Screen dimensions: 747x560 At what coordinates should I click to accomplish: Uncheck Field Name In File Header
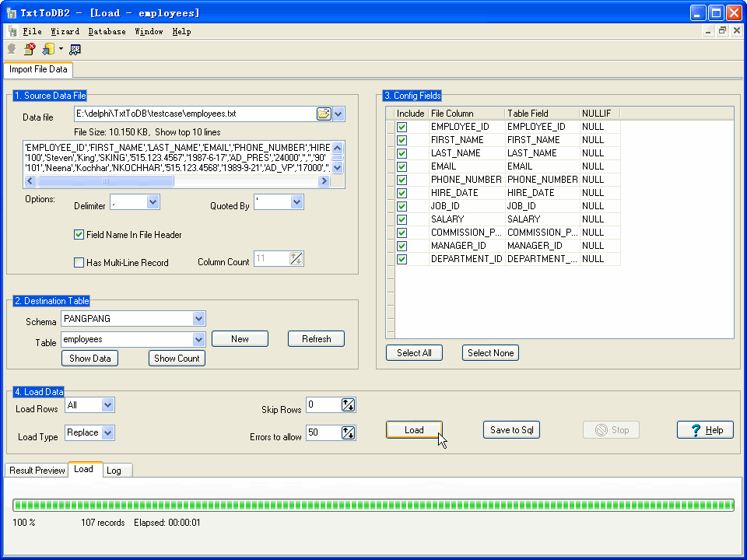pos(79,235)
